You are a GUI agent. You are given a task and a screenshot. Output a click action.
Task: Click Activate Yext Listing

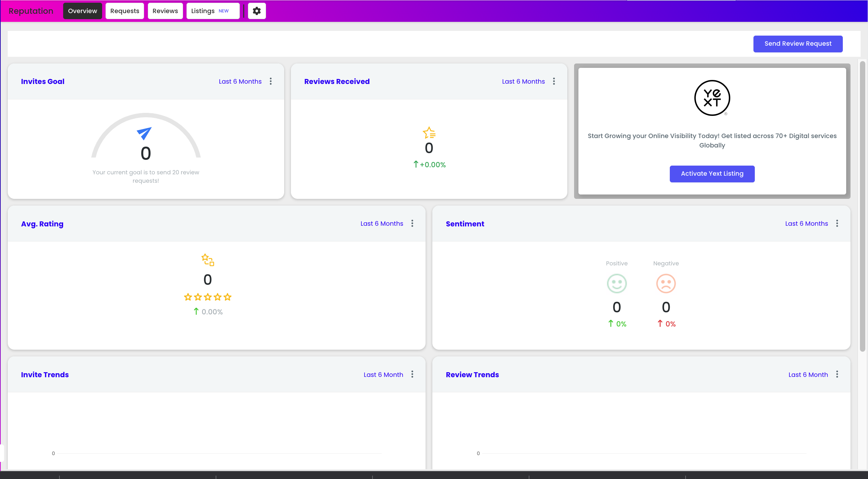[712, 174]
